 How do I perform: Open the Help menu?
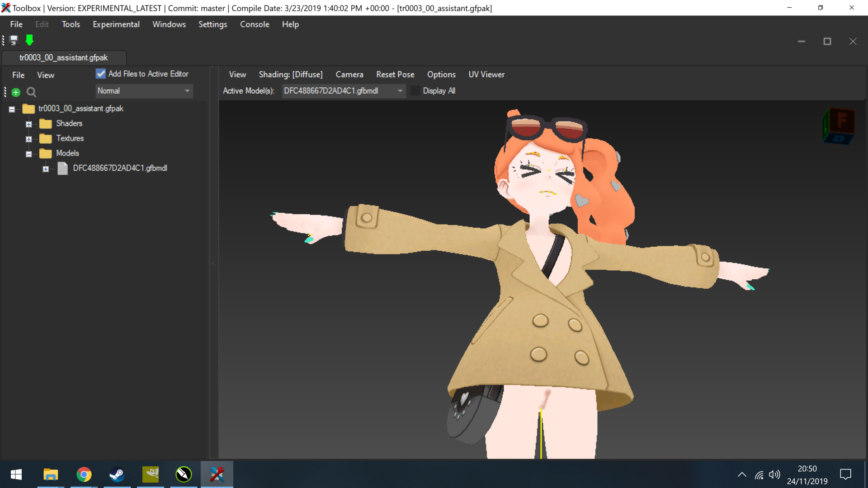[x=290, y=24]
